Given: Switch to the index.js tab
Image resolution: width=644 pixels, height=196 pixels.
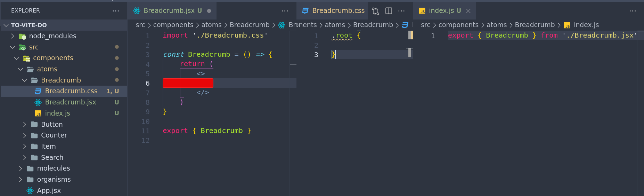Looking at the screenshot, I should pyautogui.click(x=445, y=11).
